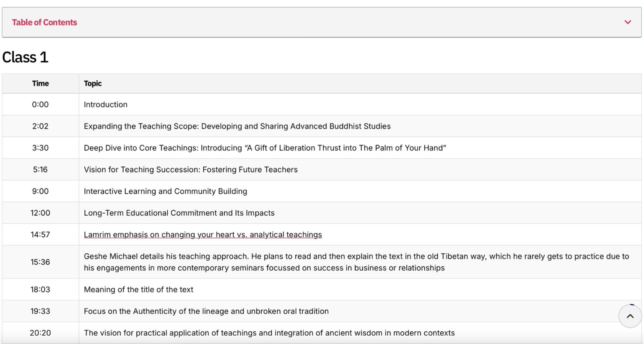Screen dimensions: 644x344
Task: Click the 14:57 time marker
Action: [x=40, y=235]
